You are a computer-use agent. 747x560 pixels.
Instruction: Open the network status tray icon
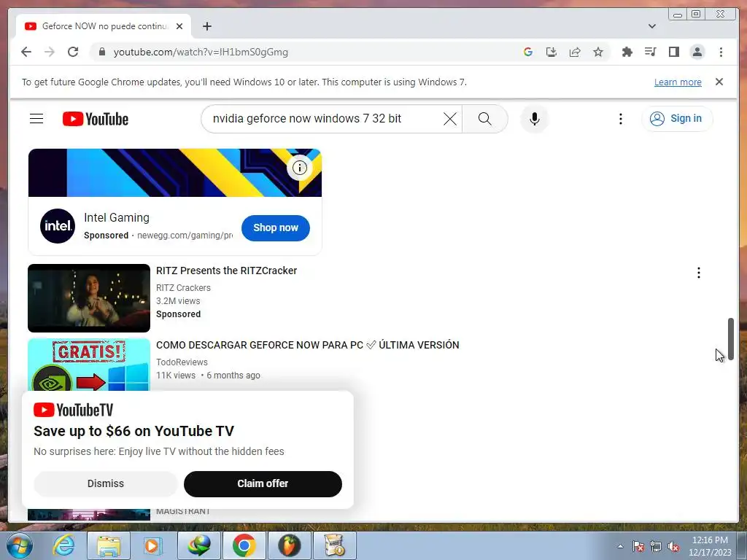656,546
